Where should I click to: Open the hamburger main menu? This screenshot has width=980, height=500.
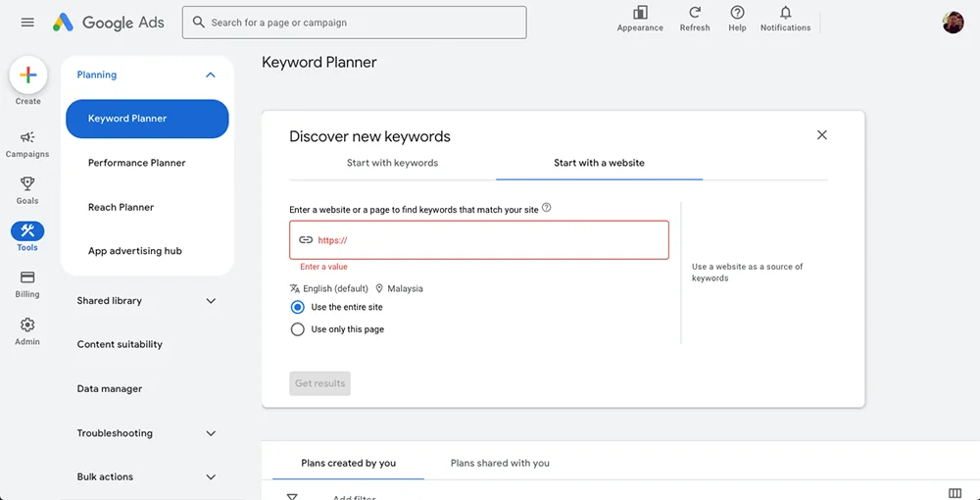(27, 23)
